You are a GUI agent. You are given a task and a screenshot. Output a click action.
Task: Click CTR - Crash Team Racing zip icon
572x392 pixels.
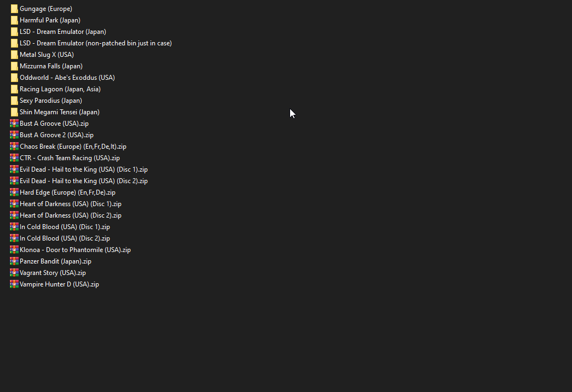pos(14,158)
